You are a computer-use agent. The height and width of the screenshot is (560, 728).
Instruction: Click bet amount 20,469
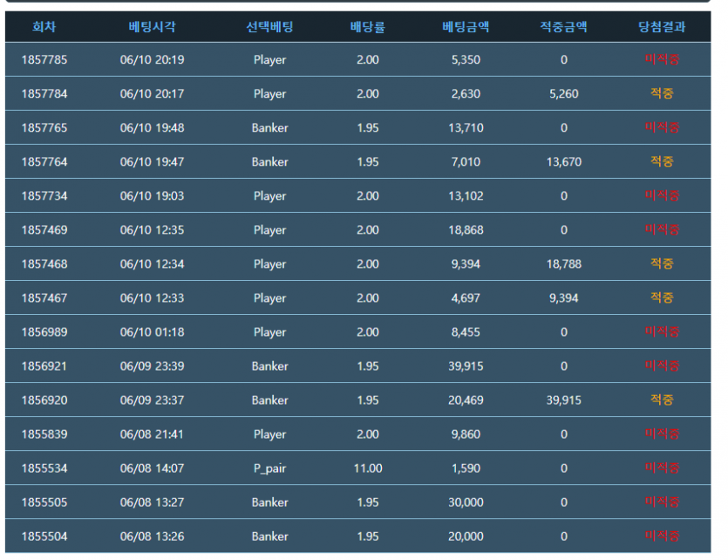click(x=466, y=400)
